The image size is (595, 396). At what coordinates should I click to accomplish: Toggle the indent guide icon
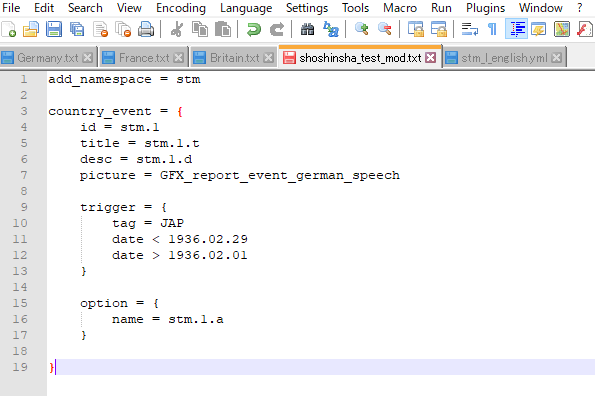coord(517,29)
